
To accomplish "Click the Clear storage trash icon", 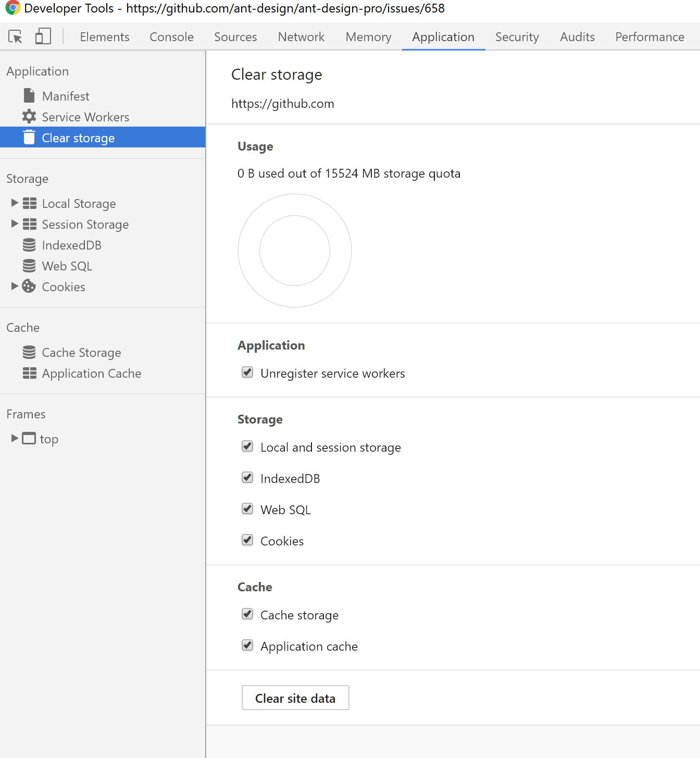I will point(29,137).
